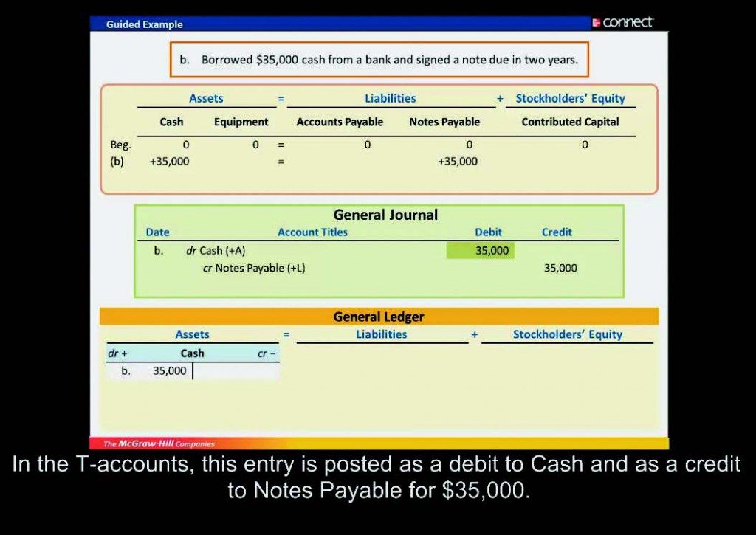The height and width of the screenshot is (535, 756).
Task: Click the dr Cash (+A) journal line
Action: pyautogui.click(x=216, y=251)
